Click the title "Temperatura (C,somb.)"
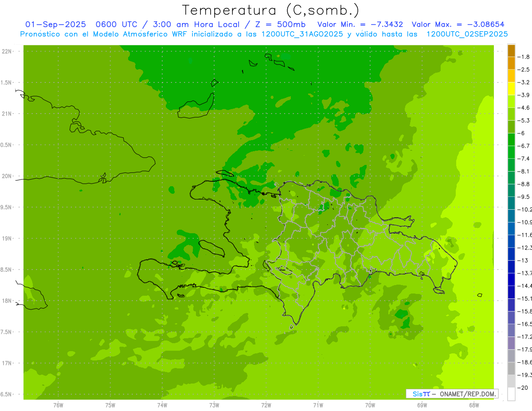The image size is (532, 411). point(271,10)
